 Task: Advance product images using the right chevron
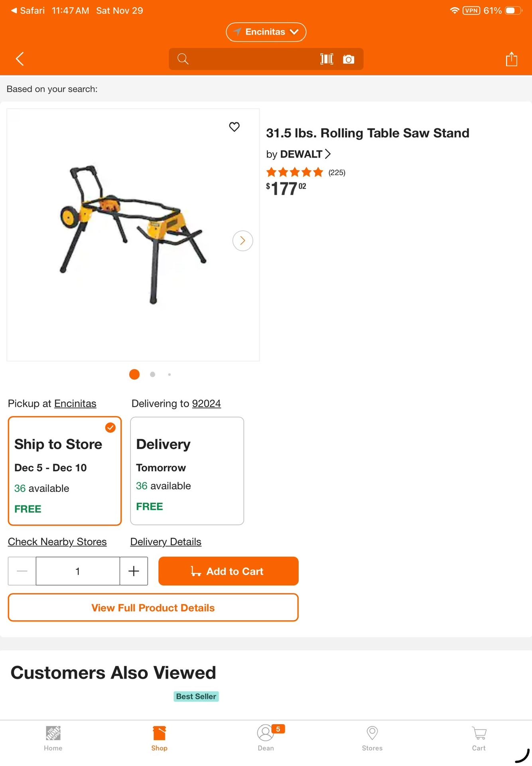click(242, 241)
